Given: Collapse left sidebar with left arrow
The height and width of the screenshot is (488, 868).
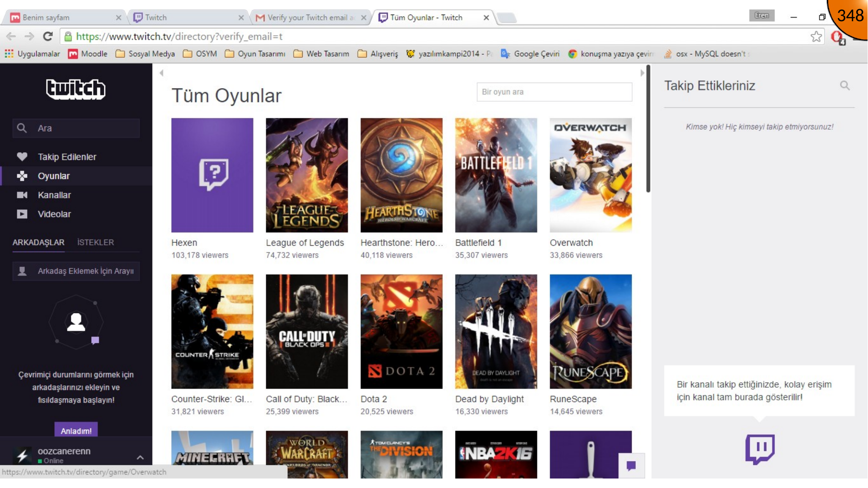Looking at the screenshot, I should (x=161, y=73).
